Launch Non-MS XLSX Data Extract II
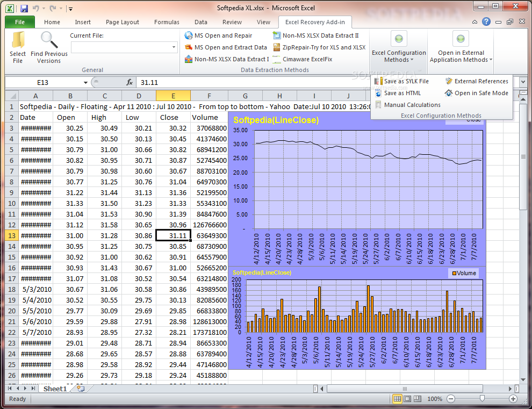Viewport: 532px width, 409px height. coord(316,35)
